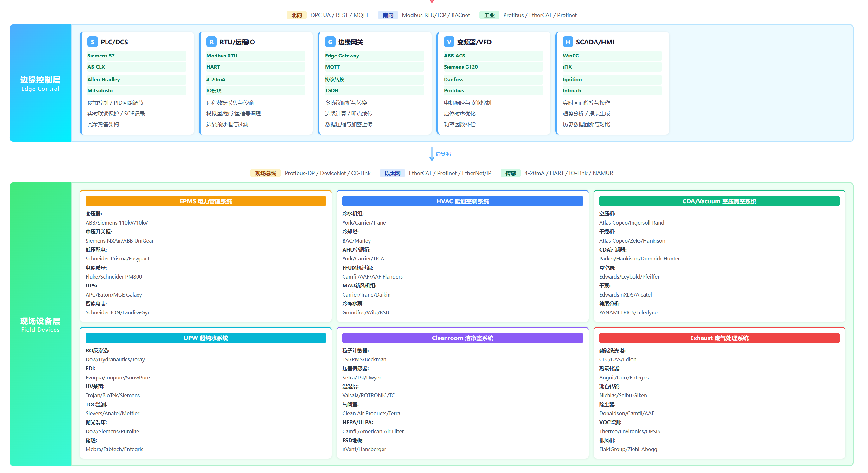Select the Allen-Bradley chip
This screenshot has height=473, width=868.
137,79
